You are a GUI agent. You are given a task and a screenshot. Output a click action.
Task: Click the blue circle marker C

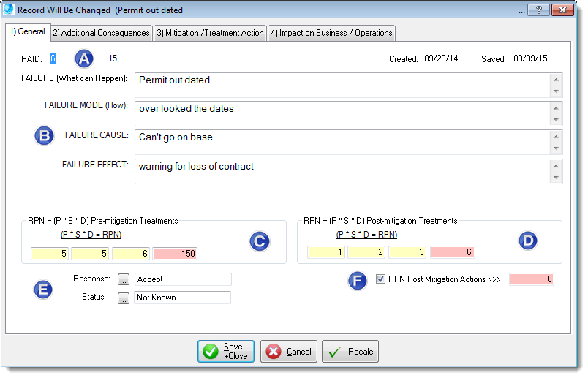click(260, 241)
